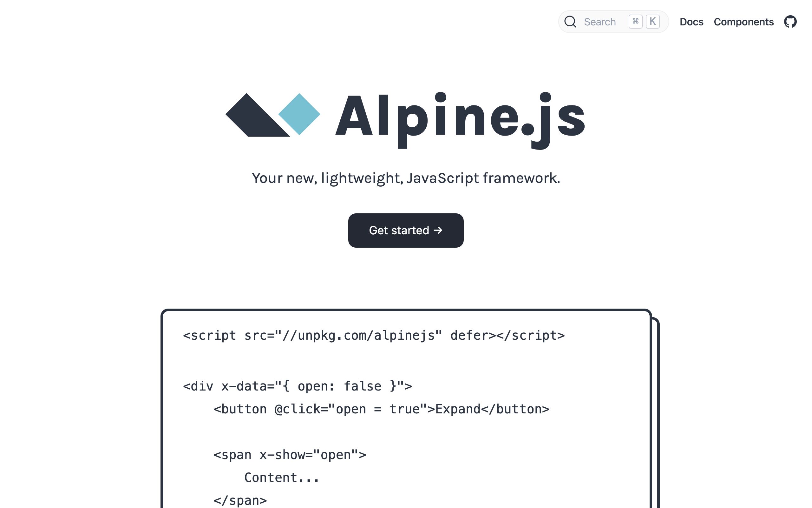
Task: Open the Docs navigation link
Action: (x=691, y=22)
